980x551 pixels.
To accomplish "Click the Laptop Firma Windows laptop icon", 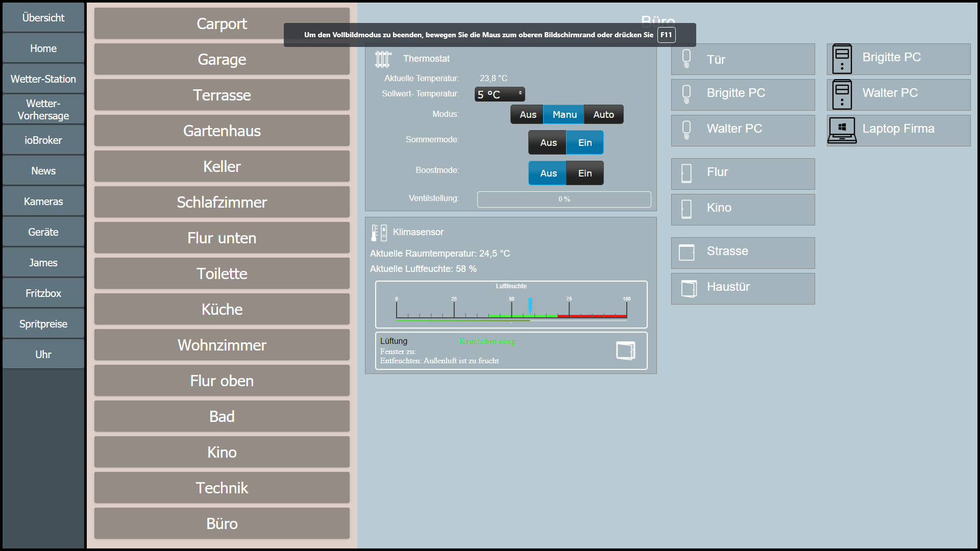I will point(842,130).
